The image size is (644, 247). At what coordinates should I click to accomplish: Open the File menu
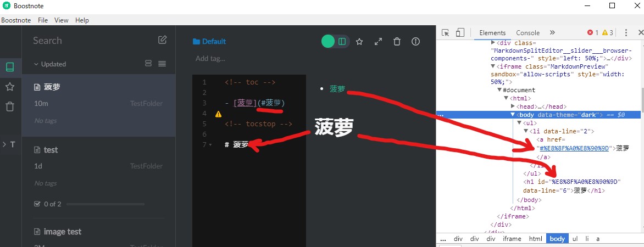43,20
